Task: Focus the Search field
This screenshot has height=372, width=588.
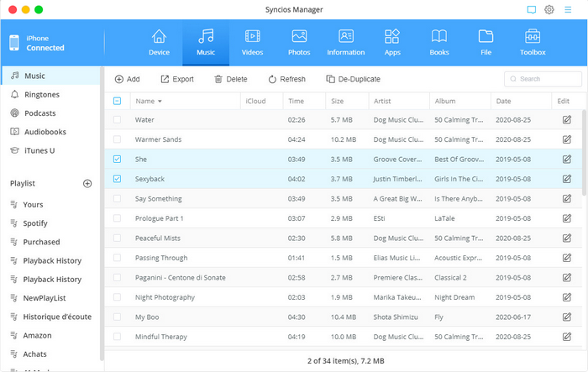Action: (x=543, y=79)
